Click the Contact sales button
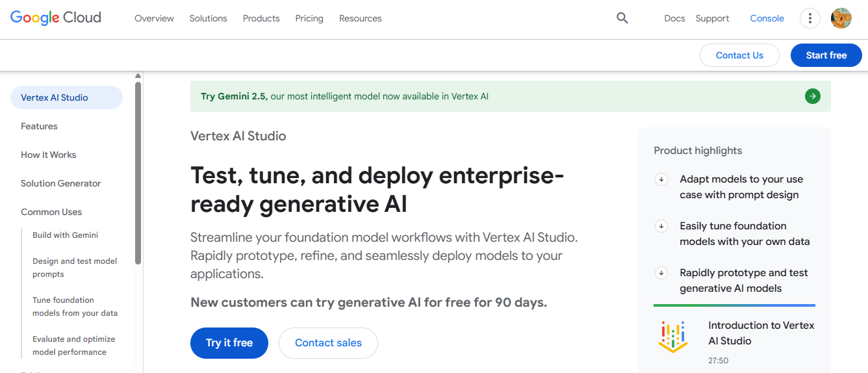 click(328, 342)
